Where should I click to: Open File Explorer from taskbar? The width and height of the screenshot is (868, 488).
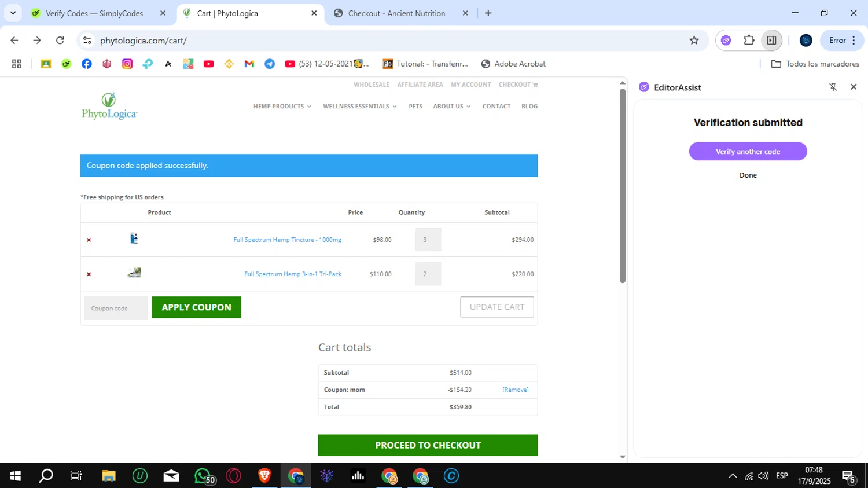click(x=109, y=476)
